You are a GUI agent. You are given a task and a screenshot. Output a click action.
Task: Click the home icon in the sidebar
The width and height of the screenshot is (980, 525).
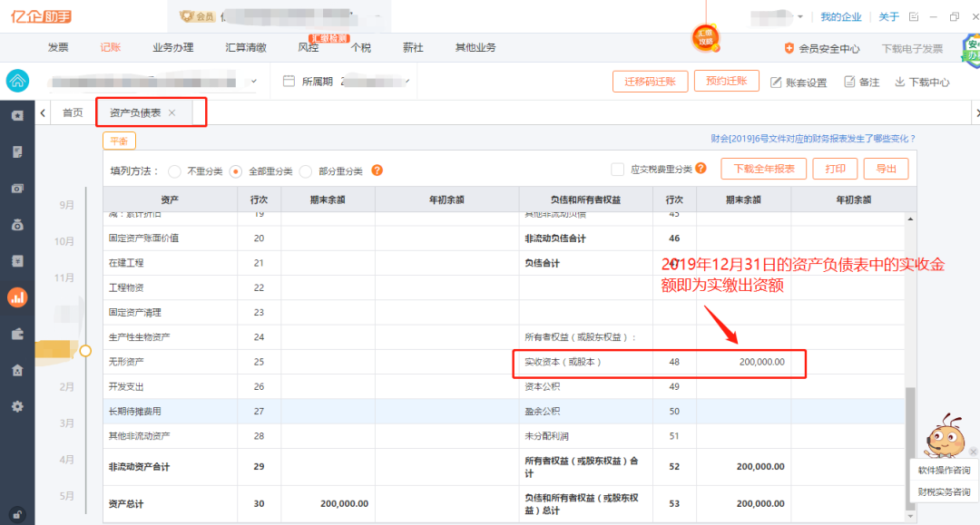[x=17, y=81]
